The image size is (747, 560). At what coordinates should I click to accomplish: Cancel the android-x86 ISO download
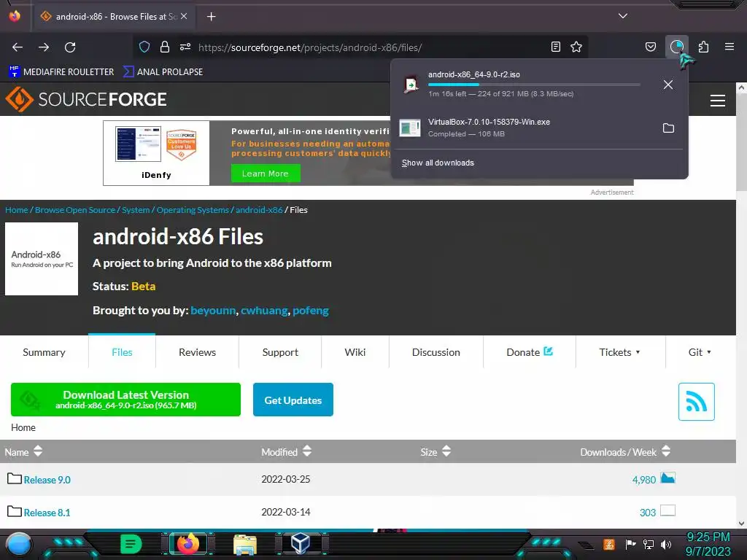coord(668,85)
